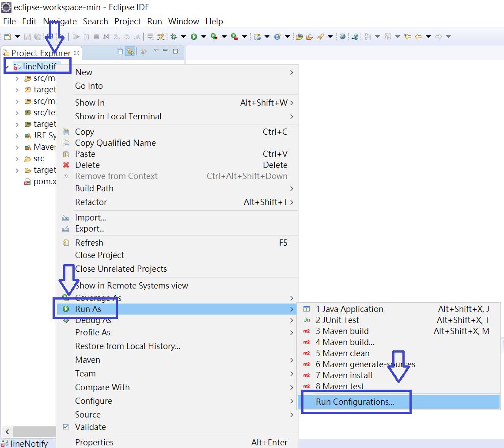The width and height of the screenshot is (504, 448).
Task: Open the File menu
Action: pyautogui.click(x=9, y=22)
